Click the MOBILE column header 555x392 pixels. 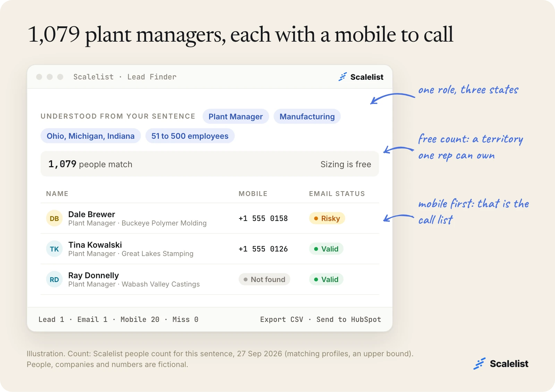click(253, 194)
